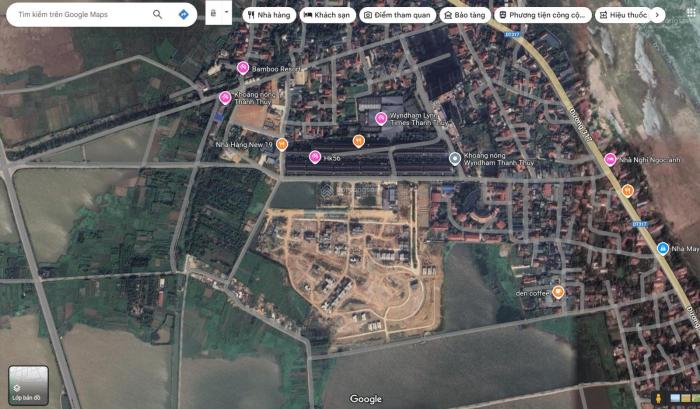Open the Nhà Hàng New 19 restaurant marker
Image resolution: width=700 pixels, height=409 pixels.
click(282, 144)
